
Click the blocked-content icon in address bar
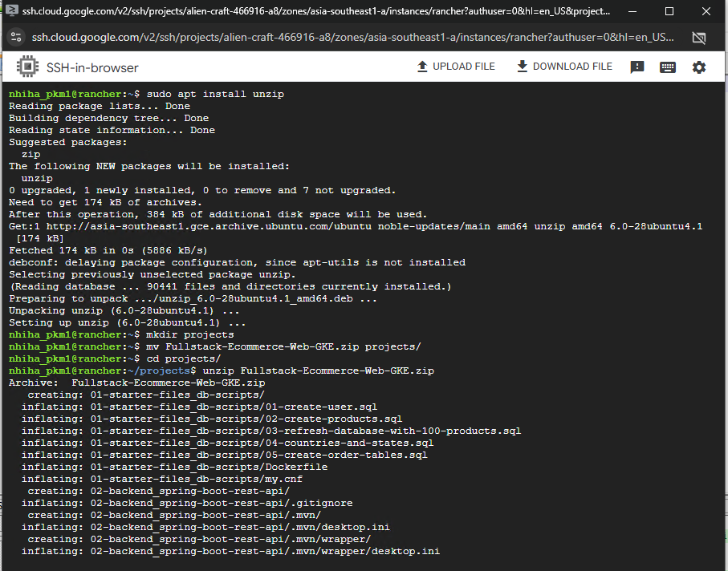698,38
